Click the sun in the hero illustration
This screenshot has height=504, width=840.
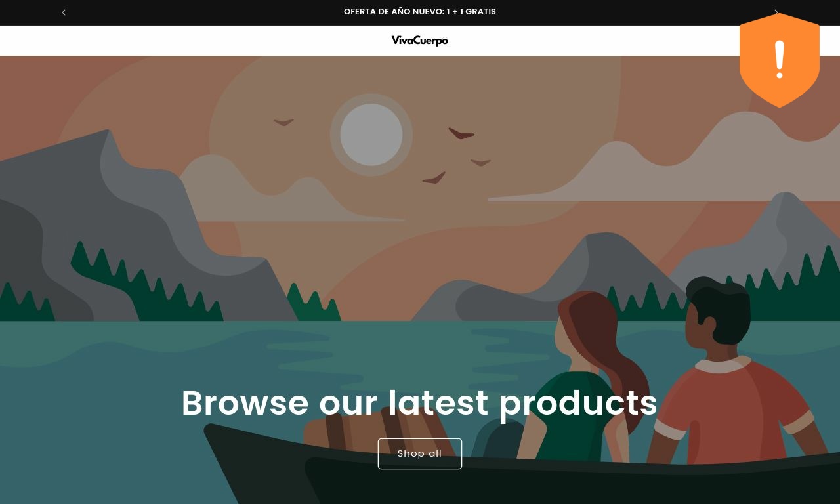(x=371, y=135)
